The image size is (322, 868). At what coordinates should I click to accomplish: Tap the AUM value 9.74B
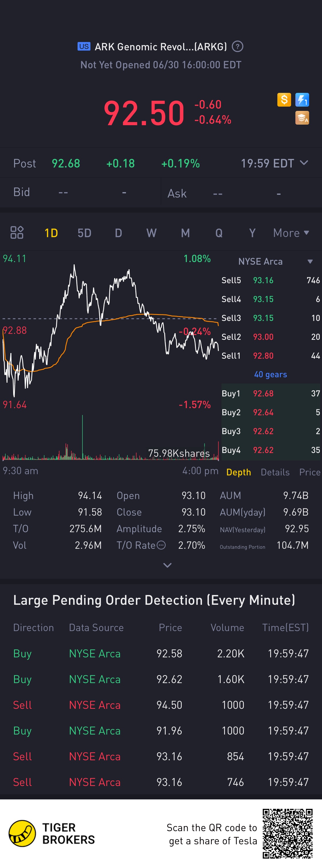(x=296, y=496)
